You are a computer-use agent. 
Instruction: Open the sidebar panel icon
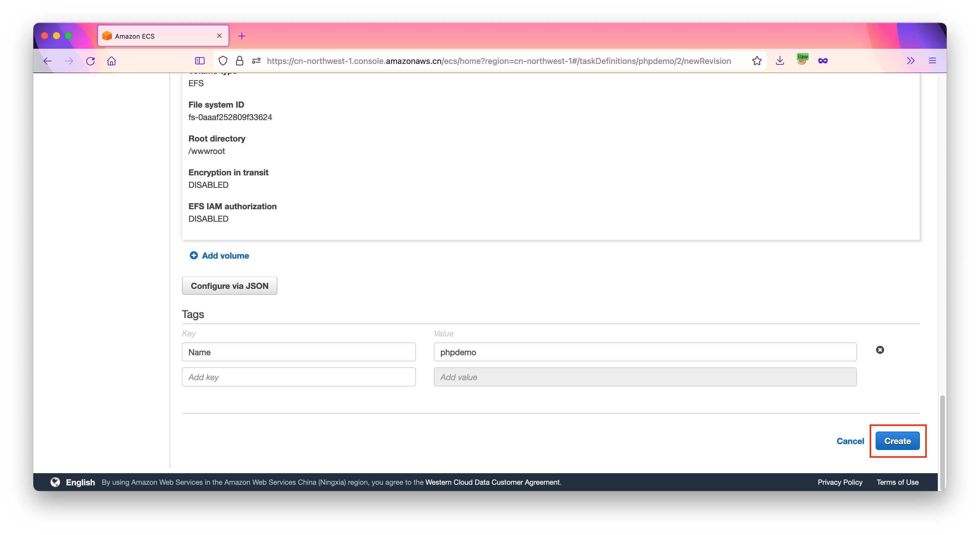[200, 61]
